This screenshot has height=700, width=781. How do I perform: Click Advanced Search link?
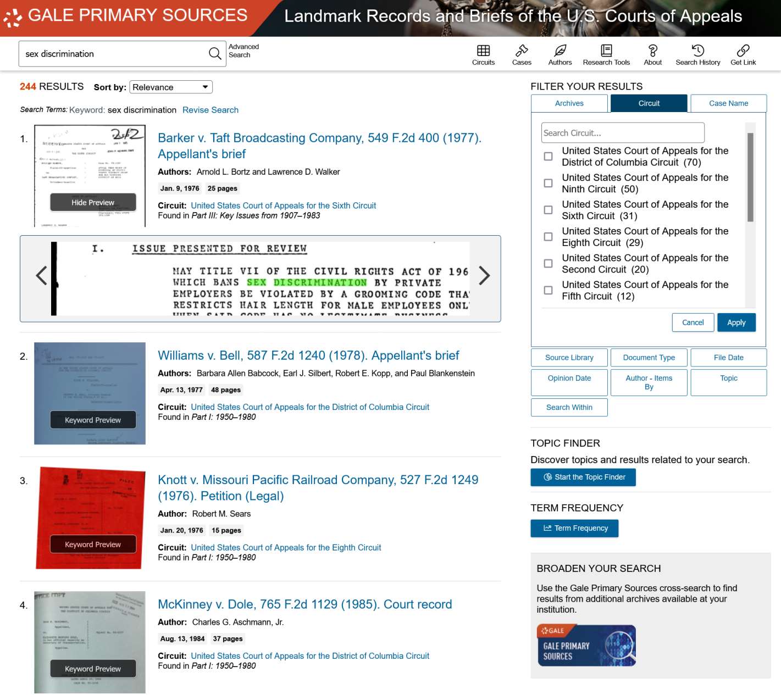click(243, 51)
